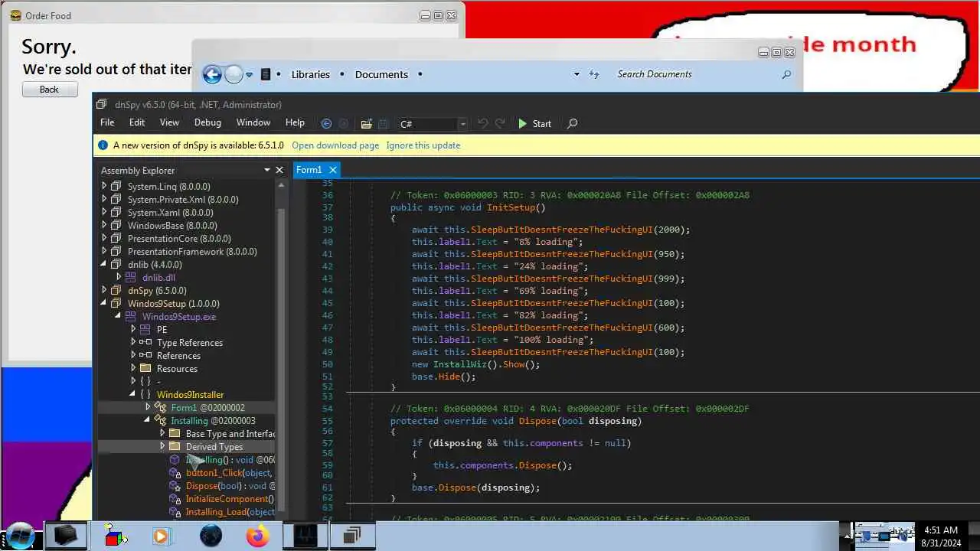Image resolution: width=980 pixels, height=551 pixels.
Task: Open Assembly Explorer panel options arrow
Action: (x=267, y=170)
